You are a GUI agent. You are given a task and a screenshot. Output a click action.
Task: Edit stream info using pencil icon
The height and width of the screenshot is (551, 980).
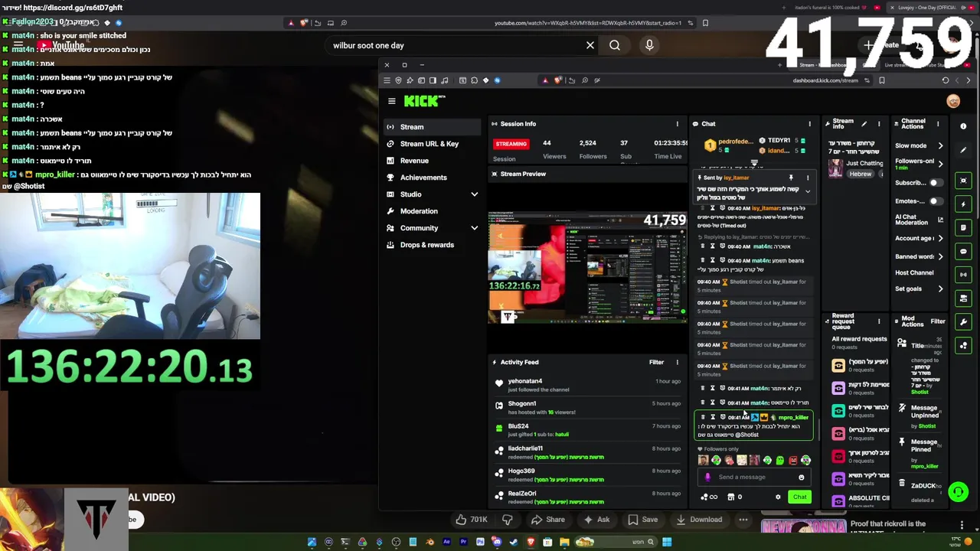point(864,124)
